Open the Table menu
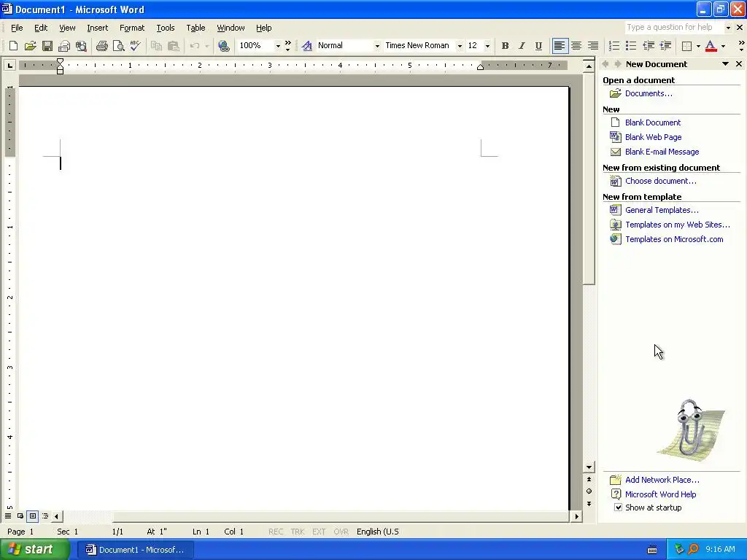Screen dimensions: 747x560 click(196, 28)
